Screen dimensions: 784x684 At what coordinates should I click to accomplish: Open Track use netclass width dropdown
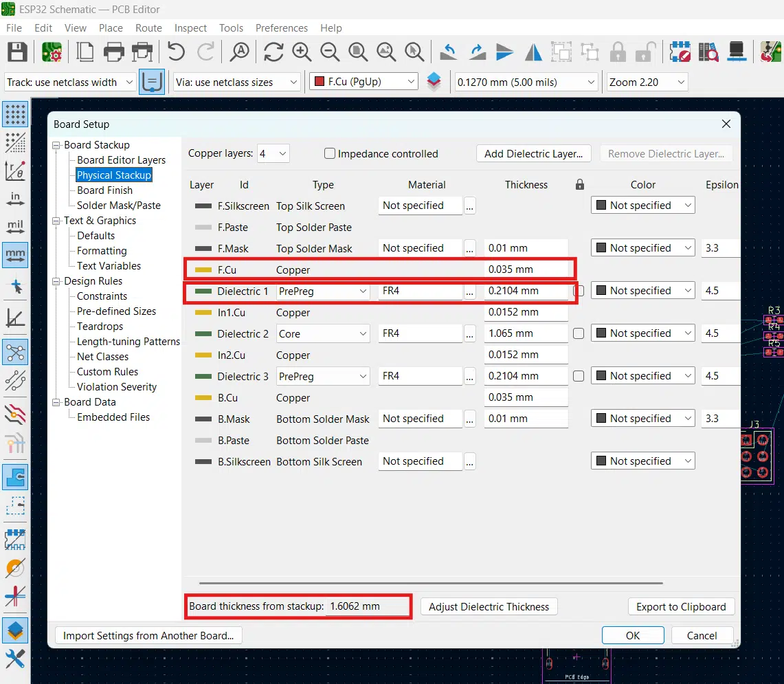(x=70, y=82)
